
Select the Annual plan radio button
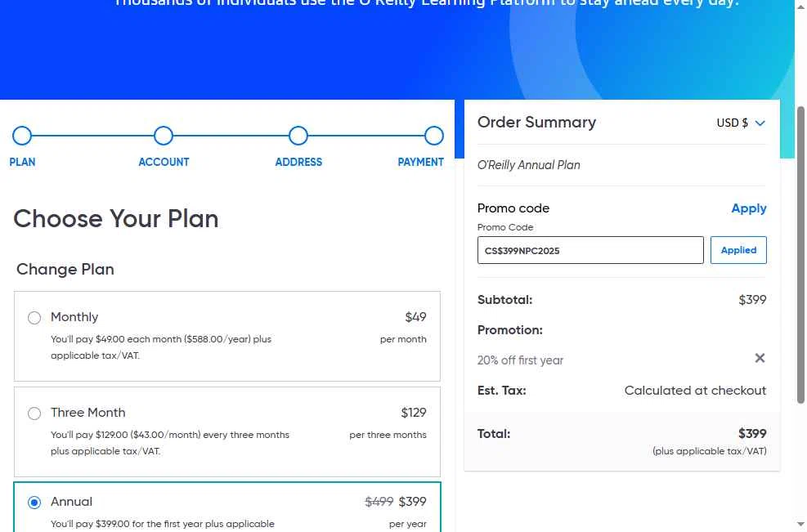[x=34, y=503]
